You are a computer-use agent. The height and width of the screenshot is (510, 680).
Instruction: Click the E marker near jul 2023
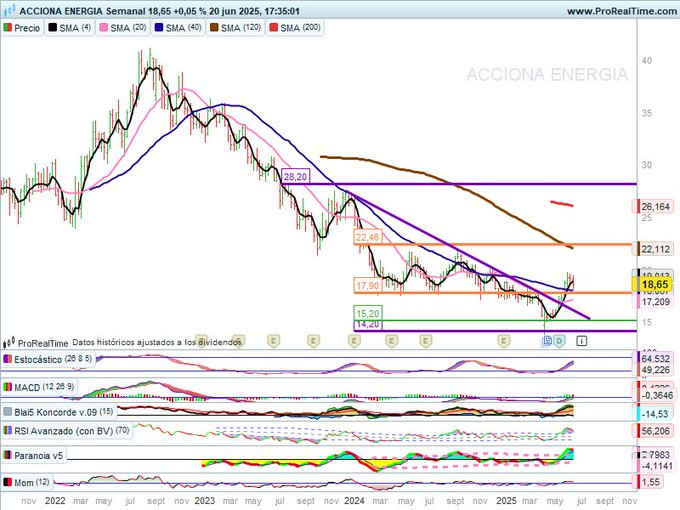(273, 341)
